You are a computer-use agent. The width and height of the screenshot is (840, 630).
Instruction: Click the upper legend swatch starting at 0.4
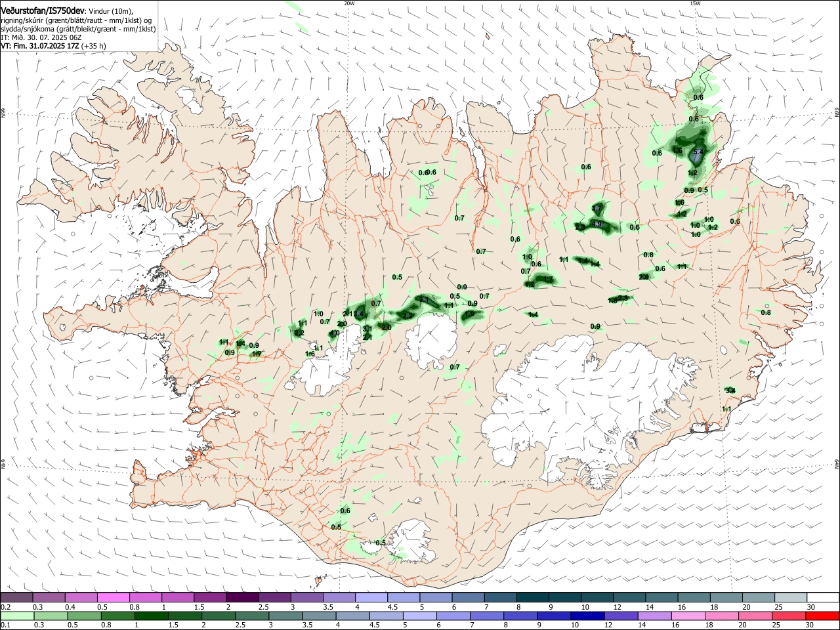[81, 597]
